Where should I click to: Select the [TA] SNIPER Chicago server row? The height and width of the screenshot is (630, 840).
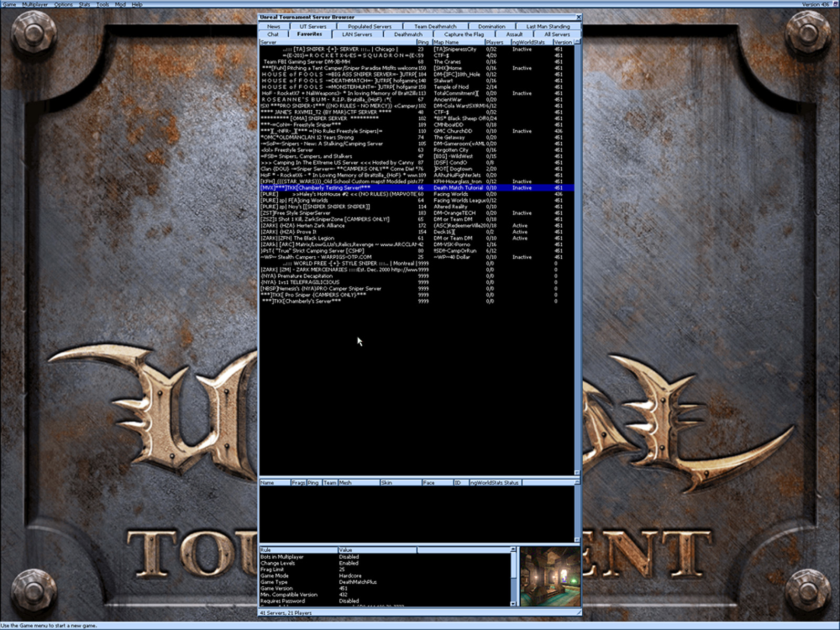(x=417, y=49)
